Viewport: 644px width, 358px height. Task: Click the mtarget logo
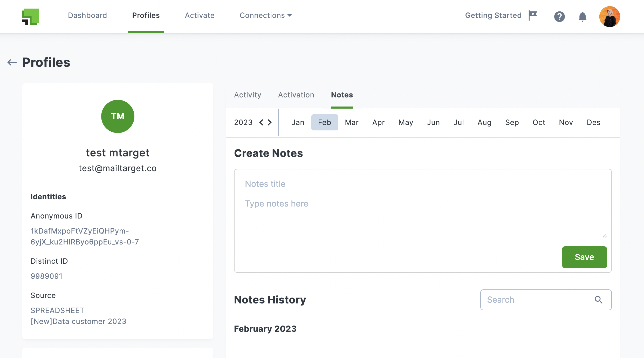(31, 16)
